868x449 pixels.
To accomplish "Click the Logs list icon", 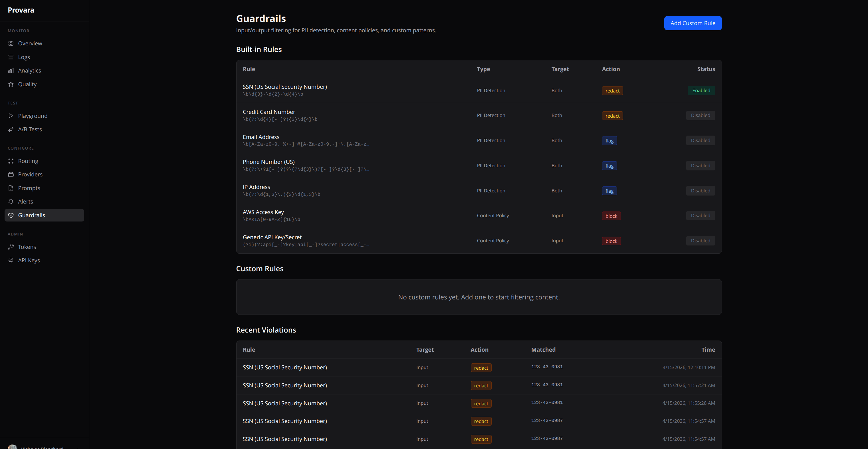I will click(11, 57).
